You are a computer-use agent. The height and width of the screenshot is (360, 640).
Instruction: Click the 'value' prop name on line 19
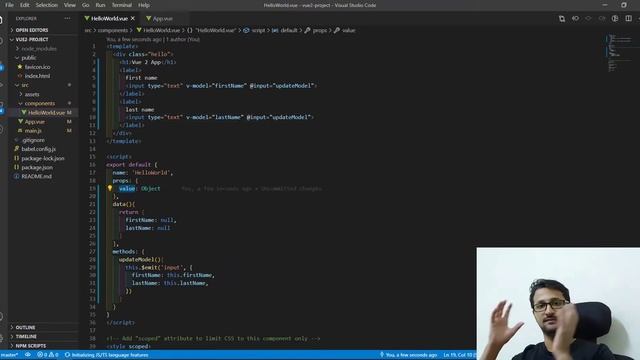[127, 189]
